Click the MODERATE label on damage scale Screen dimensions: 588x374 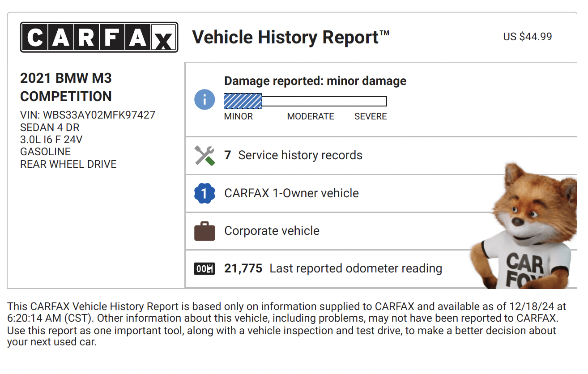[x=311, y=117]
